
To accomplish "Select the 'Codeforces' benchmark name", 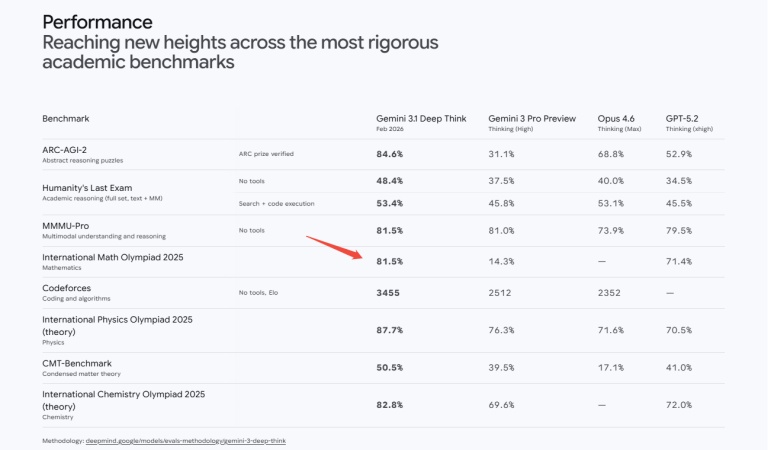I will tap(66, 288).
